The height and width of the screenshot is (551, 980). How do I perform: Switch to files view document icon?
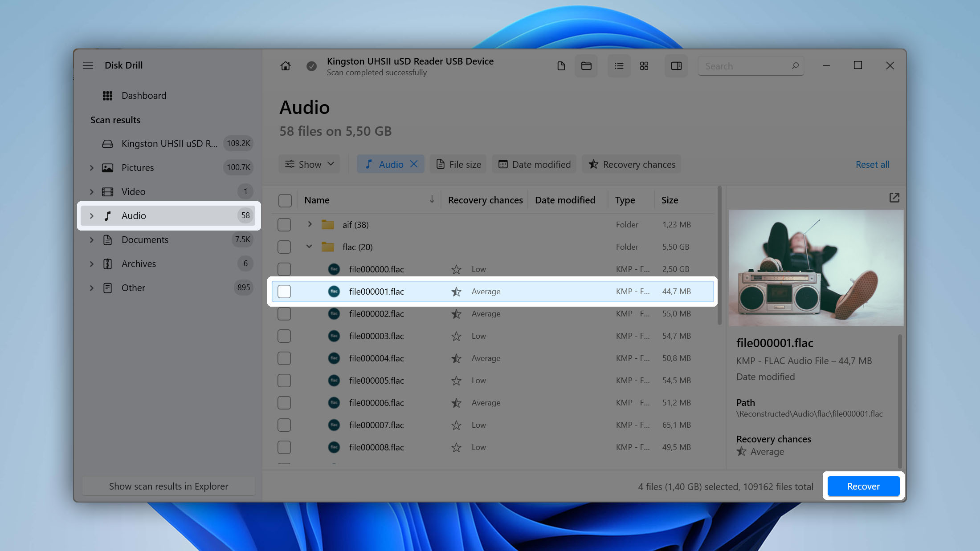point(561,66)
